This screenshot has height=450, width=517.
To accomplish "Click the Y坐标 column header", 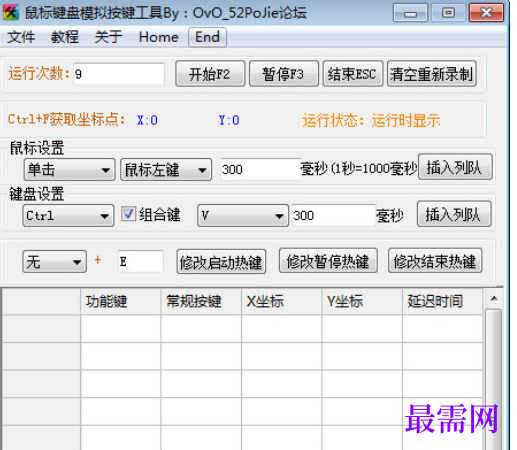I will click(362, 301).
